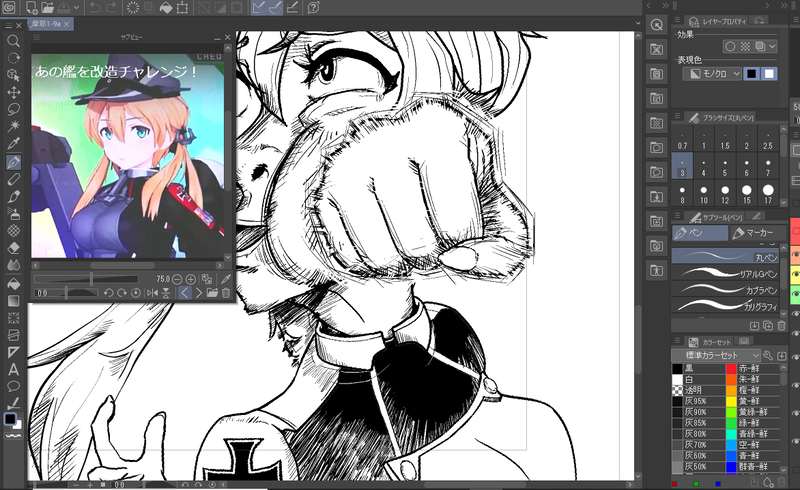Viewport: 800px width, 490px height.
Task: Set brush size to 1.5
Action: pos(725,139)
